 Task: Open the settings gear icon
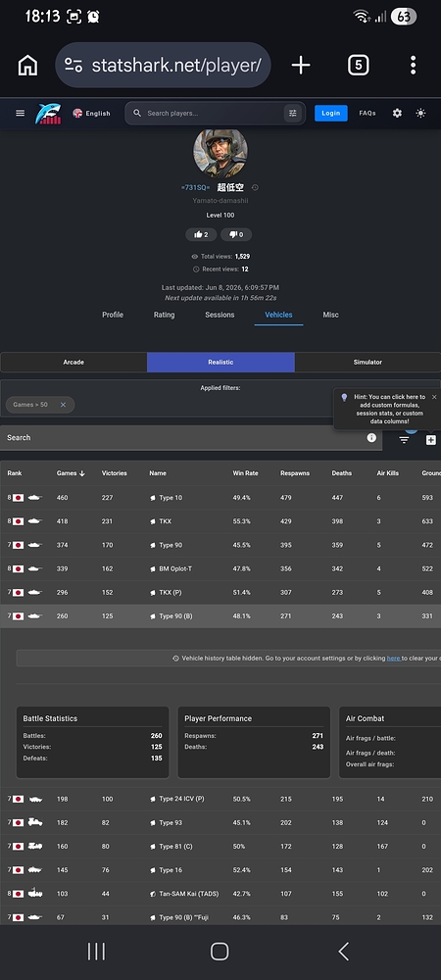[x=397, y=113]
